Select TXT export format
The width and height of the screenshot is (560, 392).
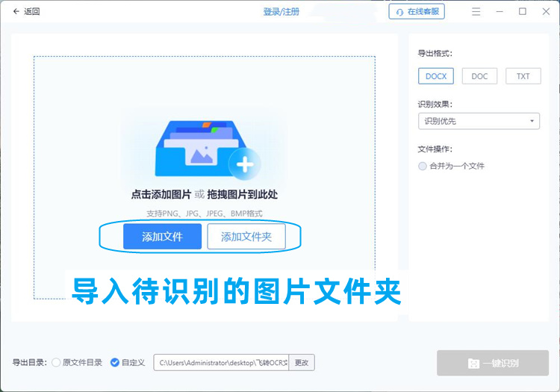[x=523, y=76]
